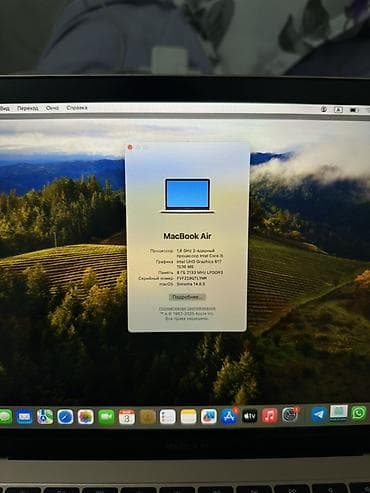
Task: Open the Справка menu
Action: coord(77,108)
